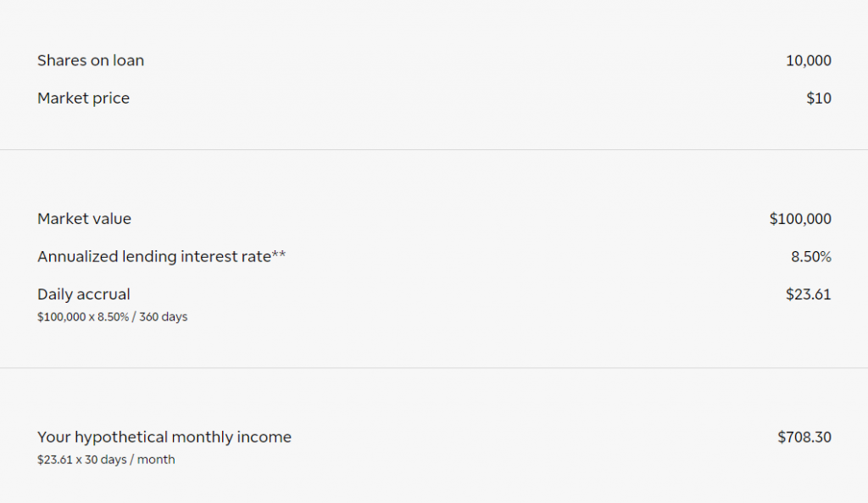The height and width of the screenshot is (503, 868).
Task: Select the $10 market price value
Action: pyautogui.click(x=819, y=98)
